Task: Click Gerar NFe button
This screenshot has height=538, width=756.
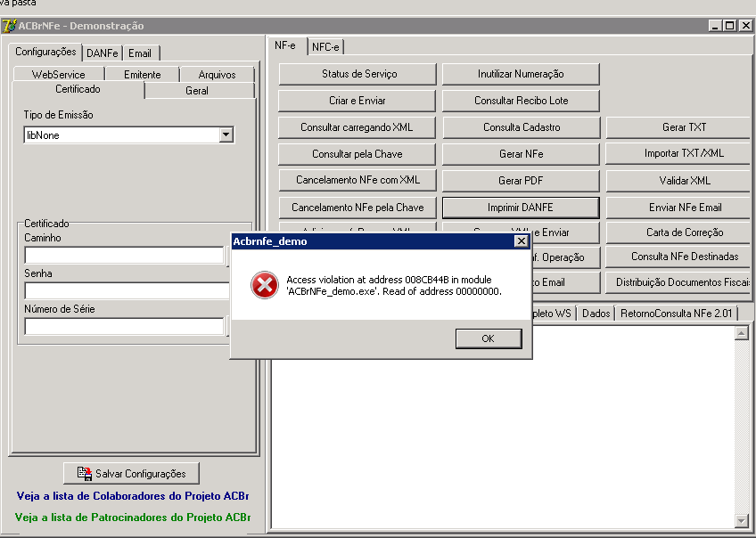Action: (521, 154)
